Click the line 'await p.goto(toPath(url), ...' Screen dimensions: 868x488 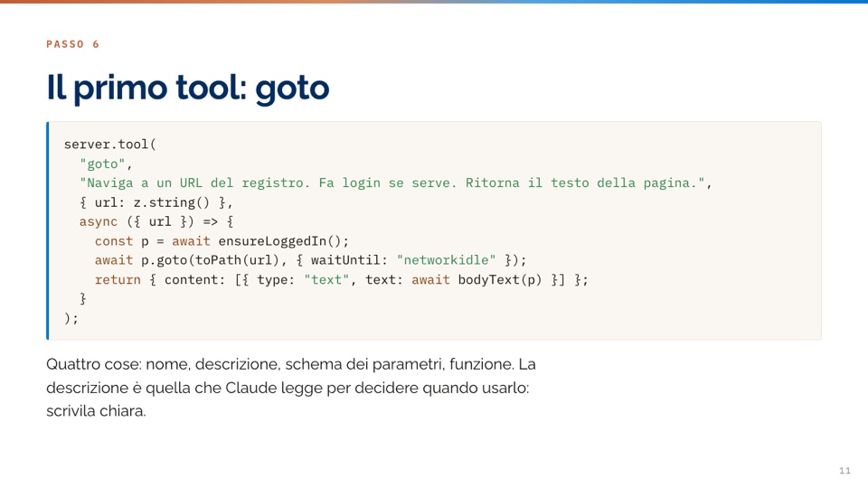pos(310,260)
